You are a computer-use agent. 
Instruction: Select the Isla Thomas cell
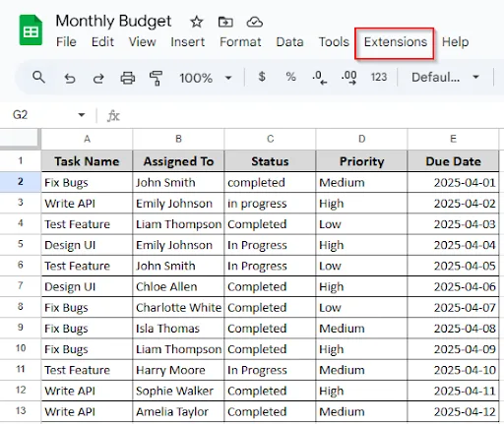pyautogui.click(x=178, y=328)
